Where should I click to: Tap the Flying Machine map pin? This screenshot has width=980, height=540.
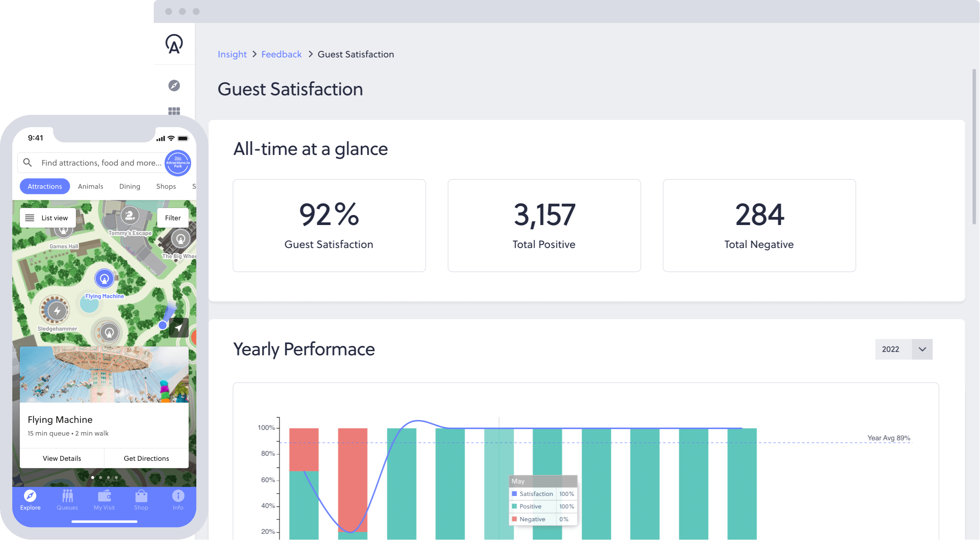[x=104, y=279]
